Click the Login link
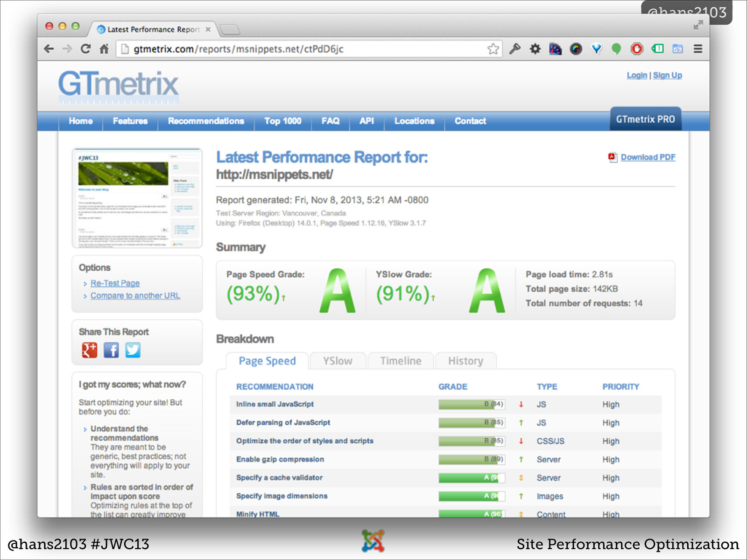The width and height of the screenshot is (747, 560). point(637,75)
